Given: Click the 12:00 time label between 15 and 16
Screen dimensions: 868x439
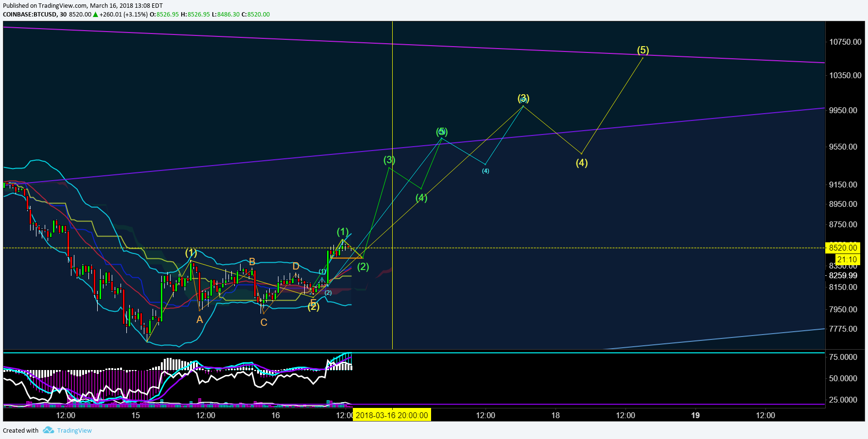Looking at the screenshot, I should pyautogui.click(x=206, y=415).
